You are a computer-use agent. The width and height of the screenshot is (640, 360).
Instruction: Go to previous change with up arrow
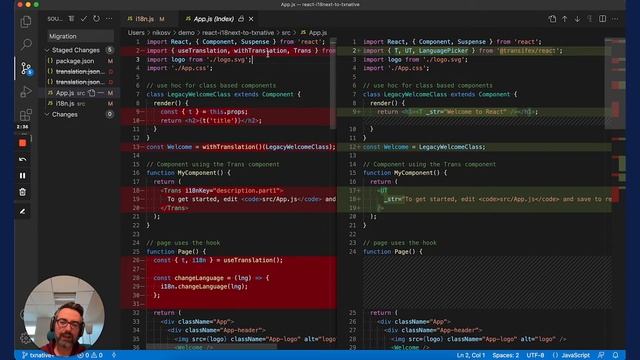(564, 19)
